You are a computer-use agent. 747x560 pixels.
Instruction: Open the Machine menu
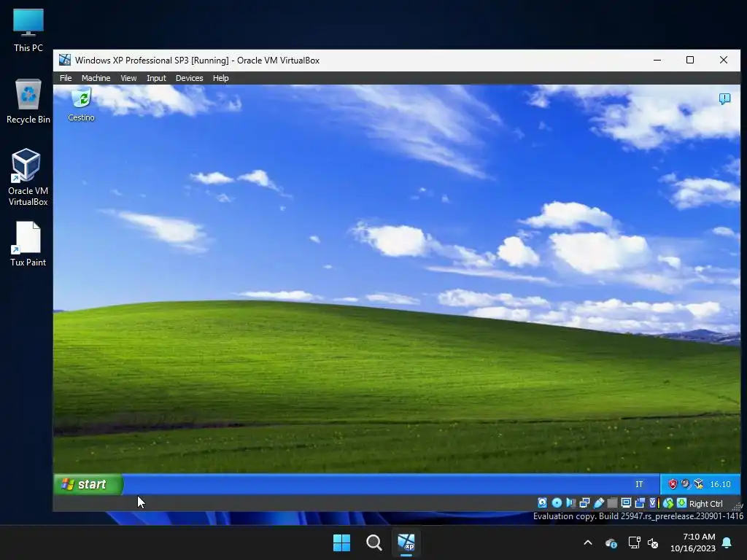coord(96,78)
